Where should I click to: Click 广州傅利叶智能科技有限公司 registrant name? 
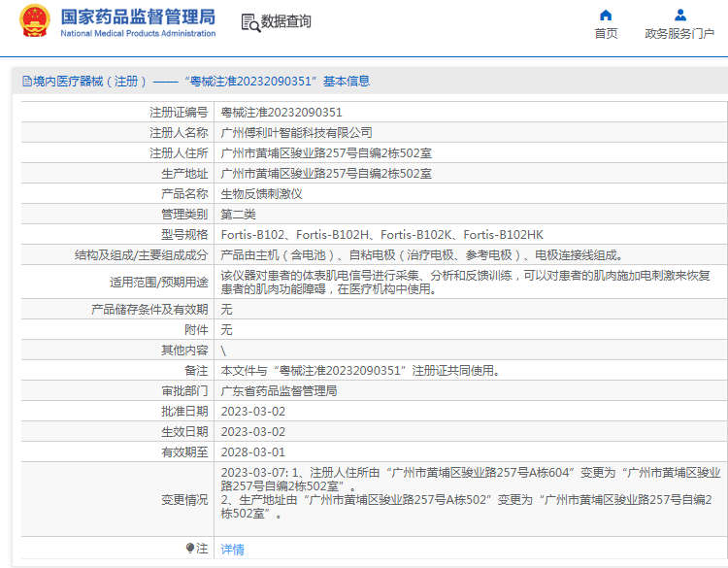pos(297,133)
